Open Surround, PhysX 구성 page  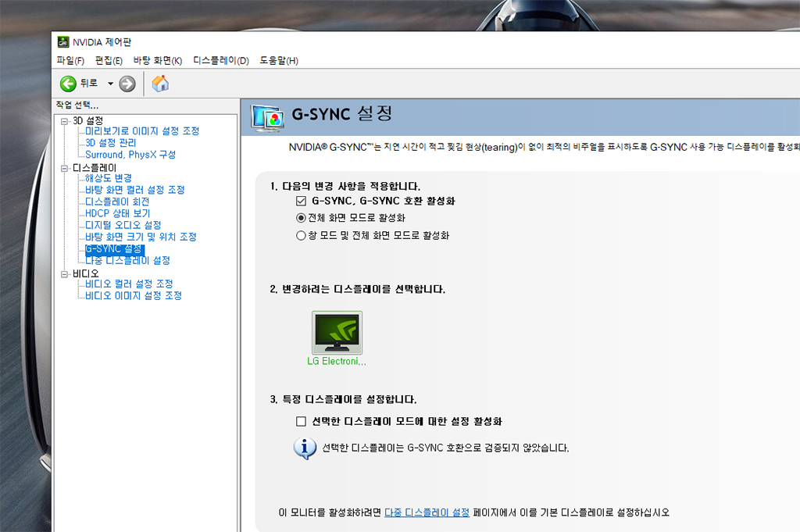pyautogui.click(x=130, y=155)
